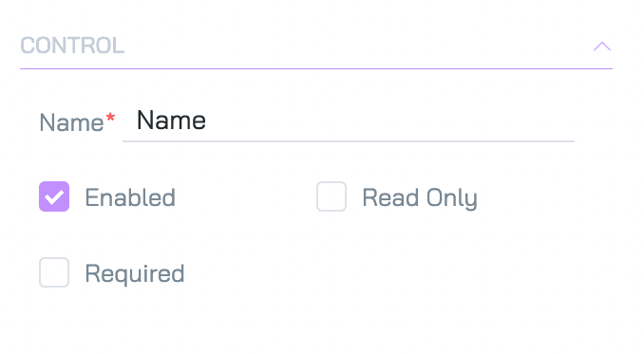Click the CONTROL section header title
The width and height of the screenshot is (644, 354).
click(72, 46)
